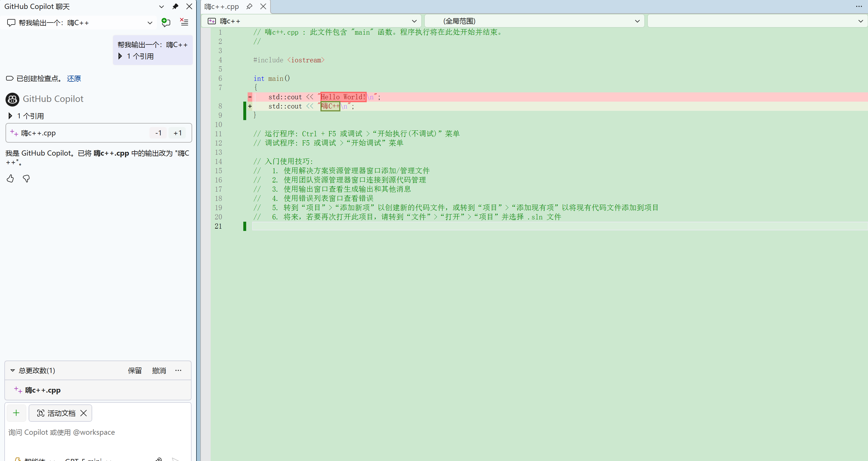Click 保留 to keep changes
The height and width of the screenshot is (461, 868).
[x=135, y=370]
